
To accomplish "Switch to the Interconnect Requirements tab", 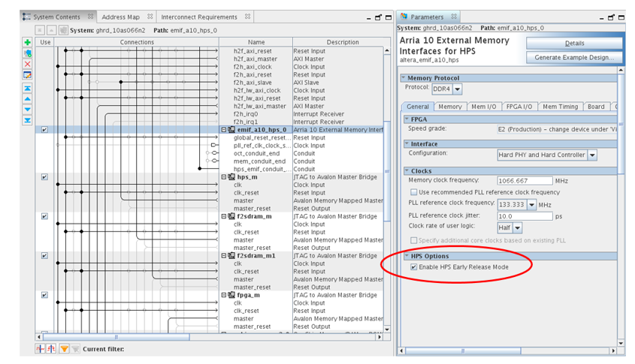I will click(199, 17).
